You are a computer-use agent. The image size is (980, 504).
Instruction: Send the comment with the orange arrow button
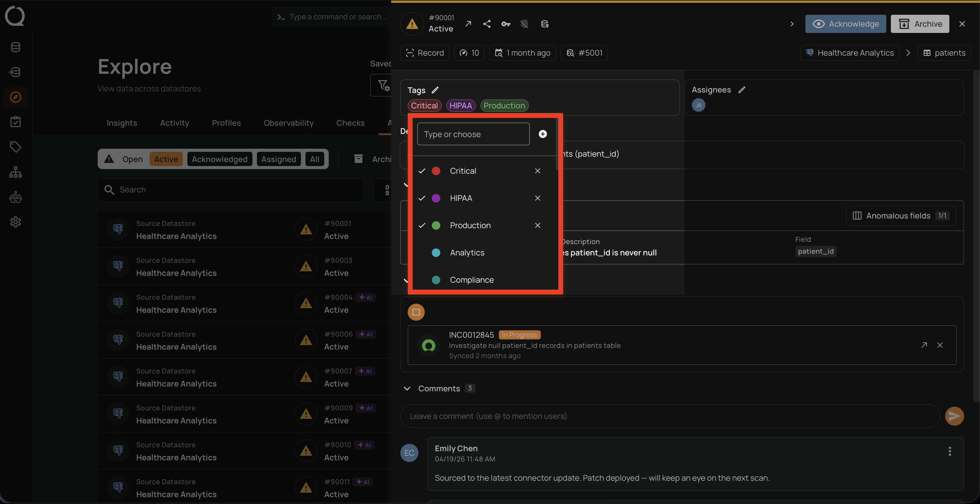coord(954,416)
